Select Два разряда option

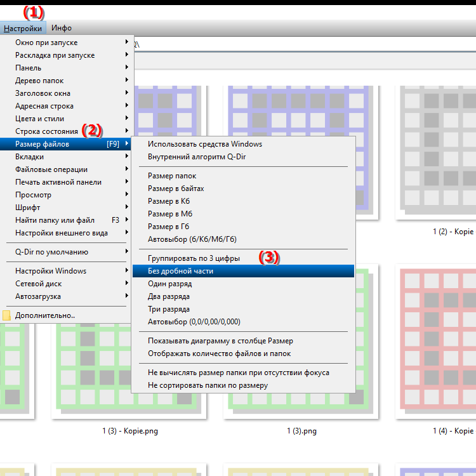coord(243,296)
